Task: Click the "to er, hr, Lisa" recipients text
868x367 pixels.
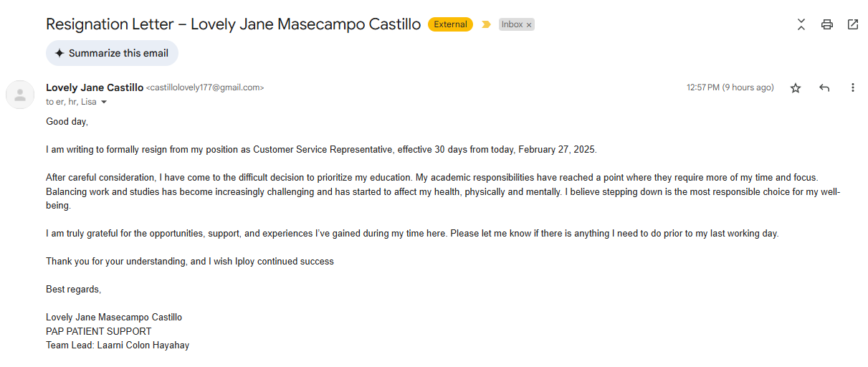Action: pyautogui.click(x=71, y=102)
